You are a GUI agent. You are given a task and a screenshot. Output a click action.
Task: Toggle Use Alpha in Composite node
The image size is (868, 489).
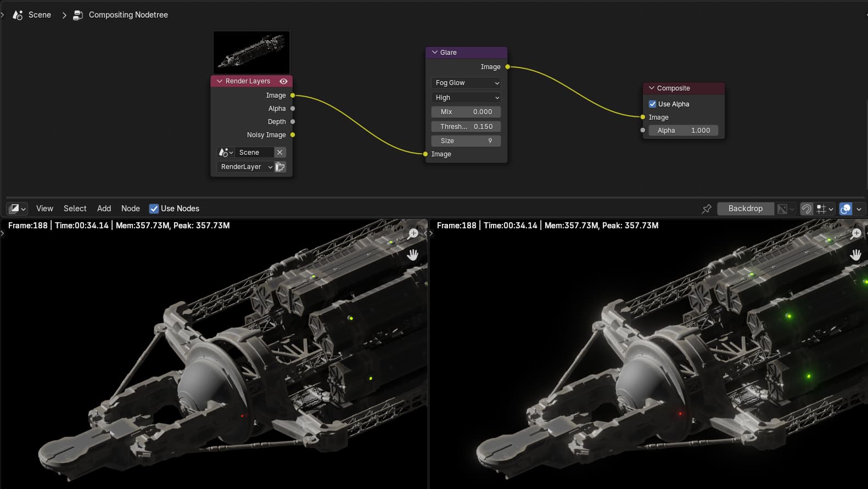tap(652, 104)
